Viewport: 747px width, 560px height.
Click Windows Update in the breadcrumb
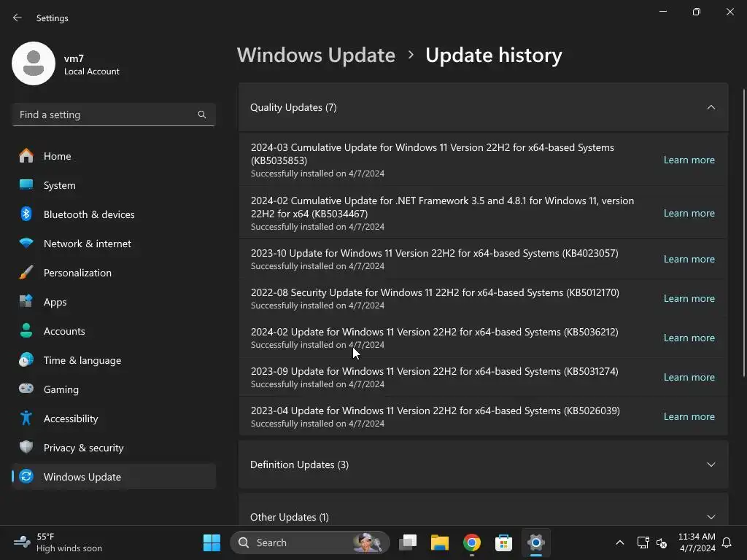[317, 55]
